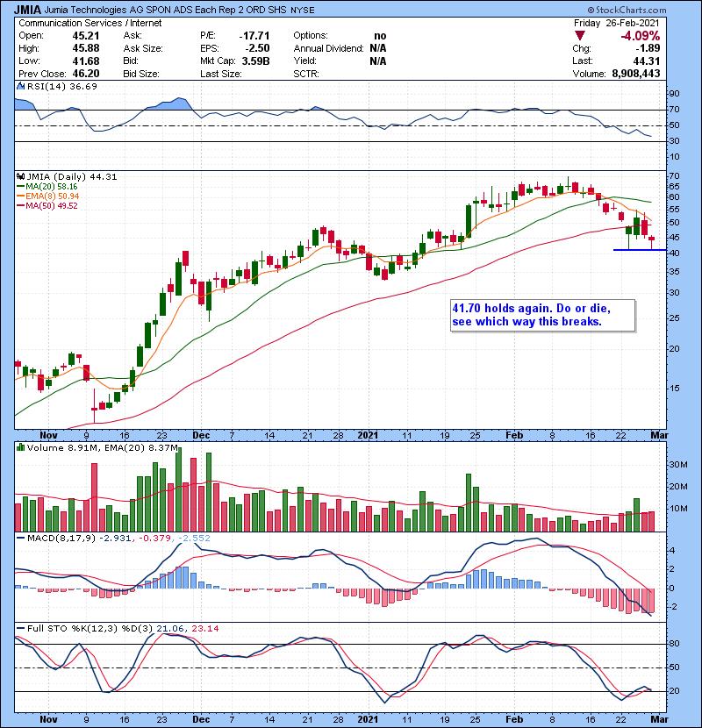Select the EMA(8) 50.94 legend entry
The height and width of the screenshot is (728, 702).
point(48,196)
